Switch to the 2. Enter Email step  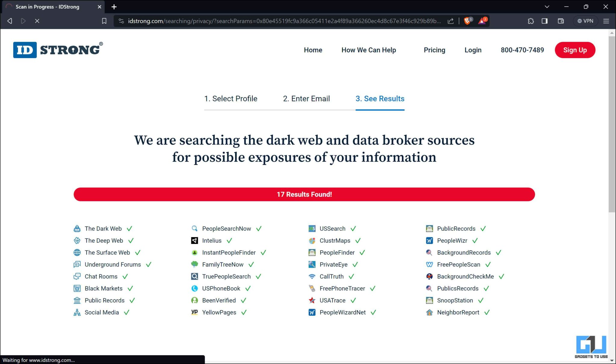pyautogui.click(x=306, y=99)
